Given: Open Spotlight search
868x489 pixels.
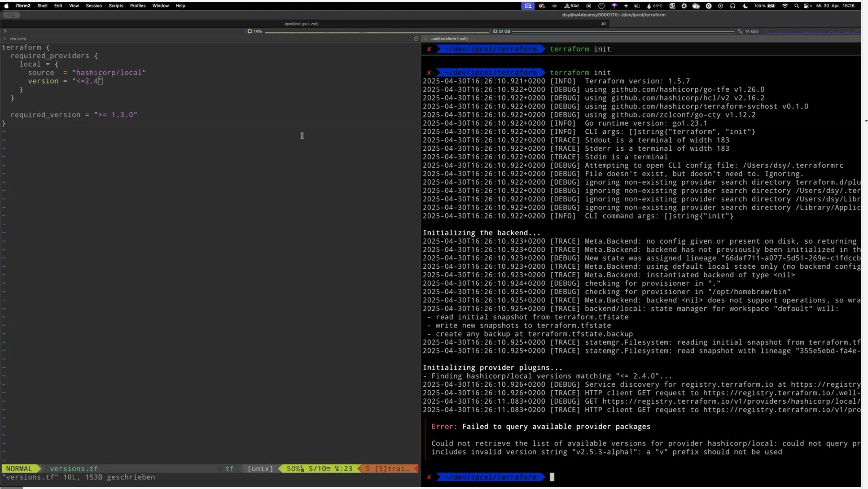Looking at the screenshot, I should [x=797, y=6].
